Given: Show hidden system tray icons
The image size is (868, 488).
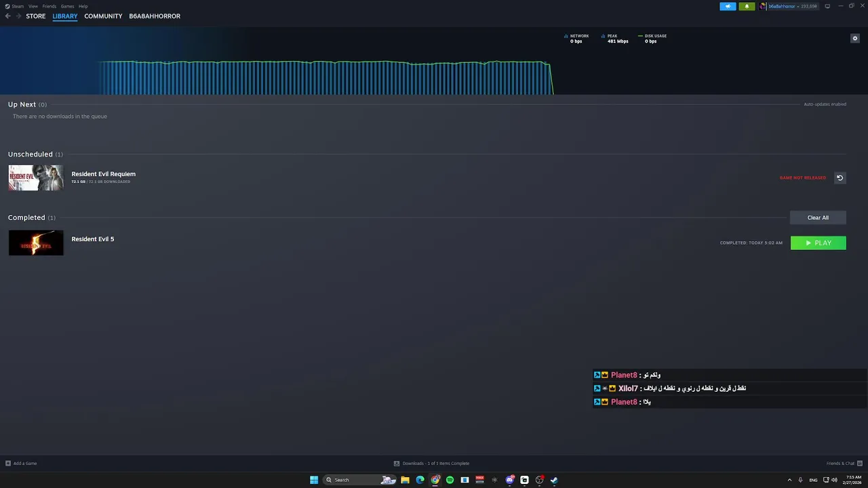Looking at the screenshot, I should point(789,480).
